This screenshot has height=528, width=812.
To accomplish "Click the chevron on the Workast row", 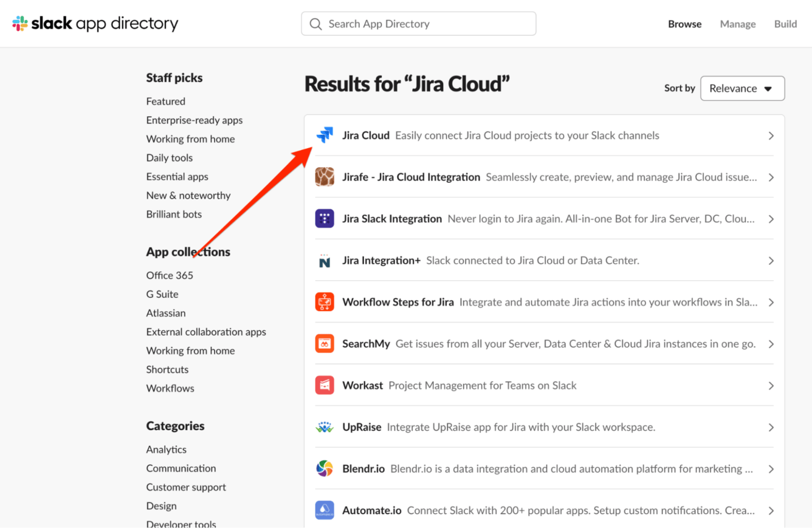I will [x=771, y=386].
